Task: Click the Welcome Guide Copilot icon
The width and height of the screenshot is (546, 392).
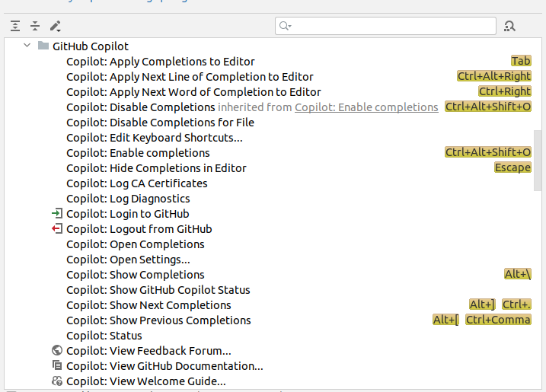Action: pyautogui.click(x=57, y=381)
